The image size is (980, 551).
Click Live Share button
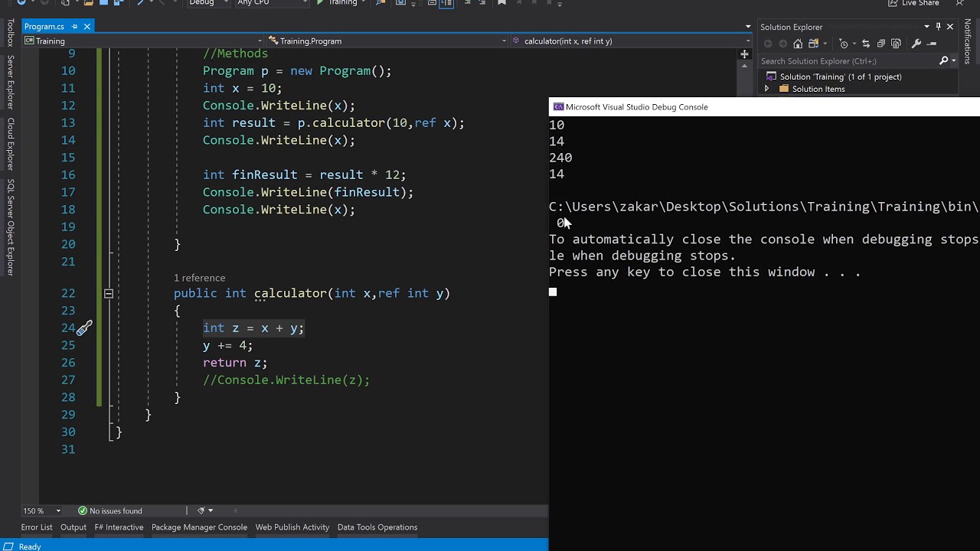point(913,3)
